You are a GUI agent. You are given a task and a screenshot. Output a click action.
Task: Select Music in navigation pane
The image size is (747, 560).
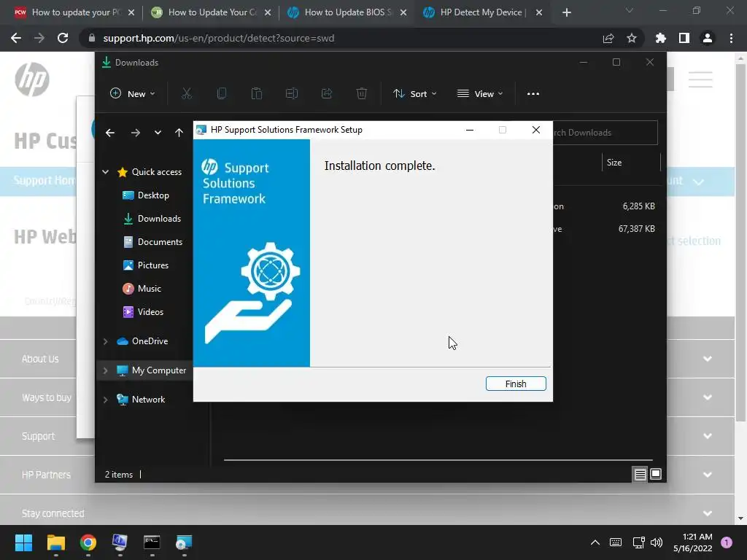(142, 289)
